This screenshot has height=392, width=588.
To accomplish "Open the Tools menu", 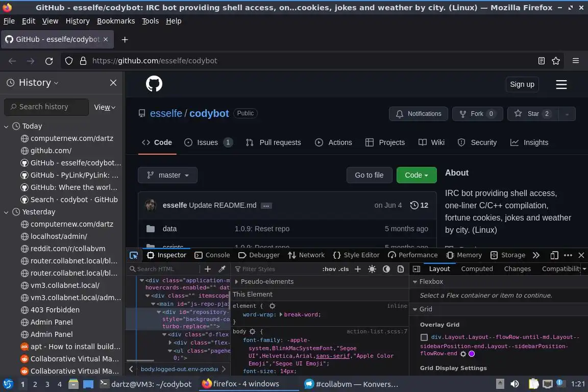I will (x=151, y=21).
